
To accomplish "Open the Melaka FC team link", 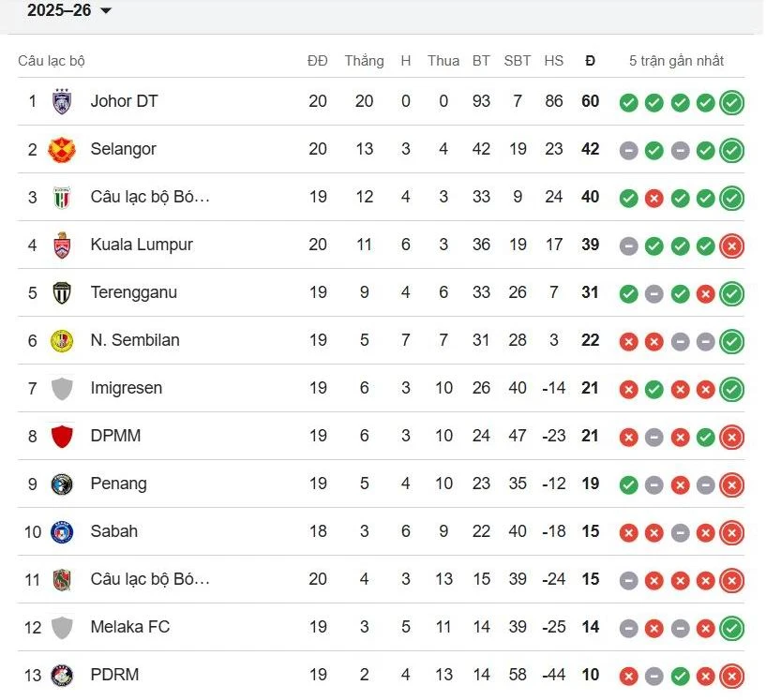I will [x=130, y=627].
